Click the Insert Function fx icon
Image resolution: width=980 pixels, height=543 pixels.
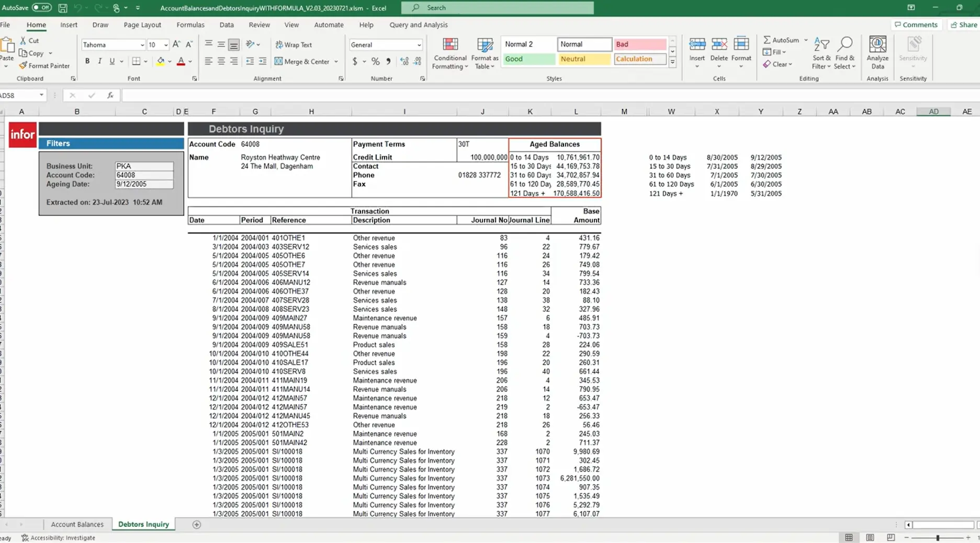click(x=110, y=95)
